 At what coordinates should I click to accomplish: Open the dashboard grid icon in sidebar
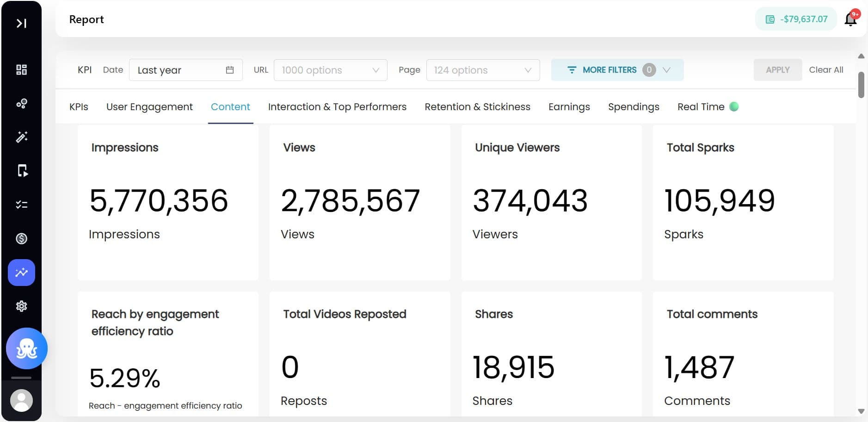21,70
